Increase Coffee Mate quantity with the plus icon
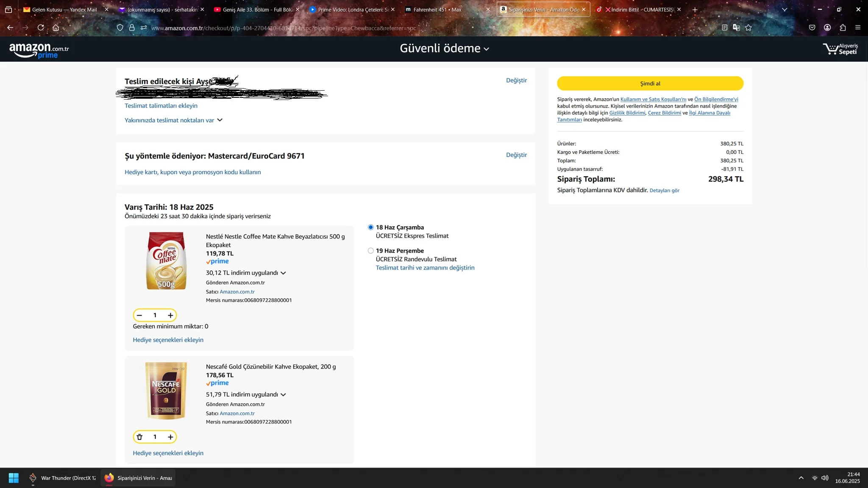The height and width of the screenshot is (488, 868). coord(170,315)
